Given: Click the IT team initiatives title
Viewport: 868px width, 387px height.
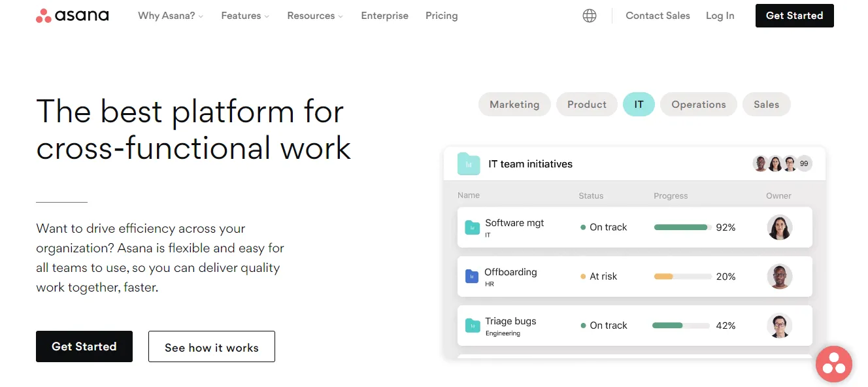Looking at the screenshot, I should (530, 164).
